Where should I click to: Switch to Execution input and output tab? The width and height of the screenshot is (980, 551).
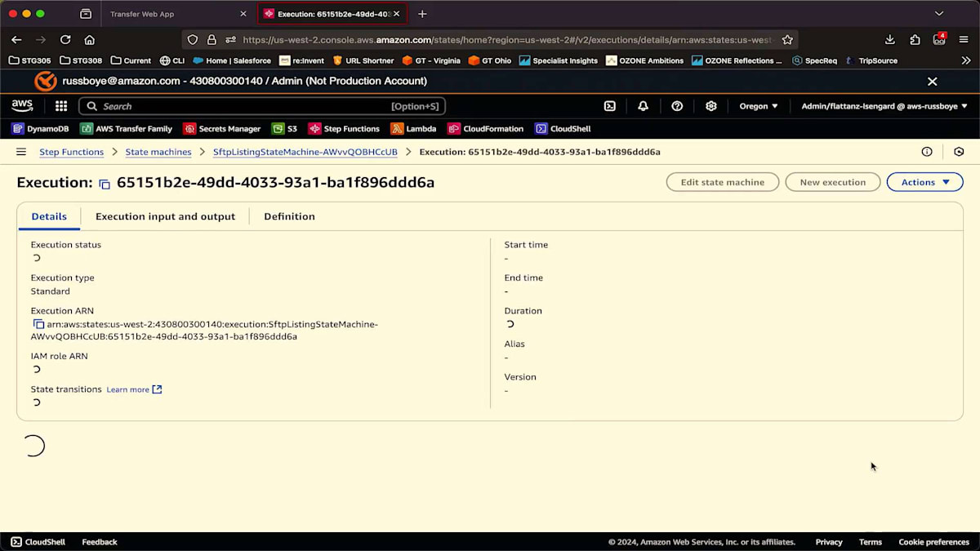tap(165, 216)
